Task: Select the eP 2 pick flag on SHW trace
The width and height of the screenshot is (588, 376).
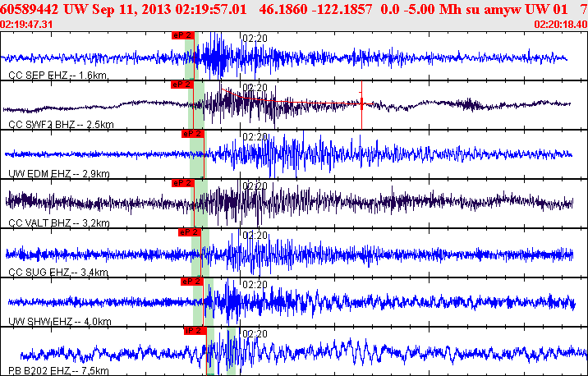Action: [x=191, y=282]
